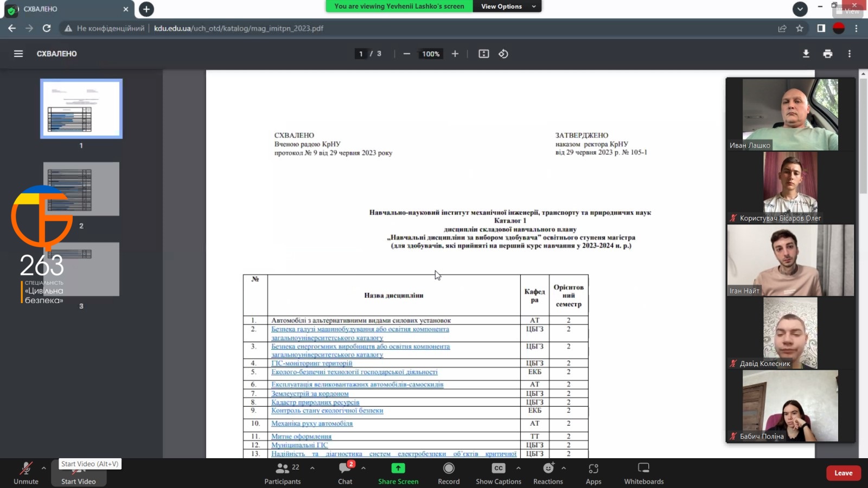Click row 'Автомобілі з альтернативними видами силових установок'
Image resolution: width=868 pixels, height=488 pixels.
tap(416, 320)
